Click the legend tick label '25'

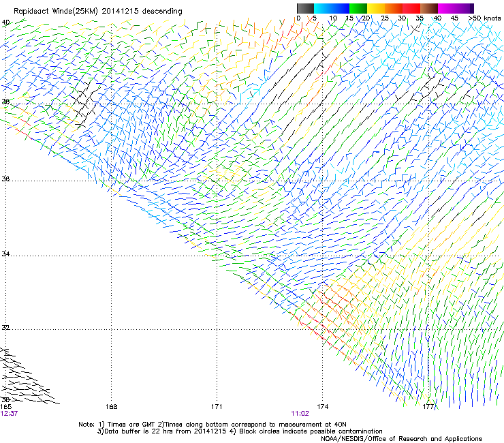pyautogui.click(x=385, y=18)
